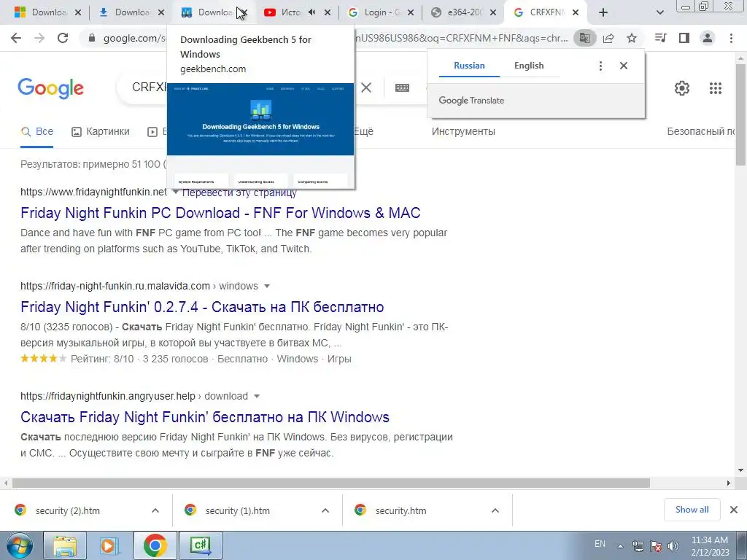Image resolution: width=747 pixels, height=560 pixels.
Task: Open the Картинки image results tab
Action: click(x=100, y=131)
